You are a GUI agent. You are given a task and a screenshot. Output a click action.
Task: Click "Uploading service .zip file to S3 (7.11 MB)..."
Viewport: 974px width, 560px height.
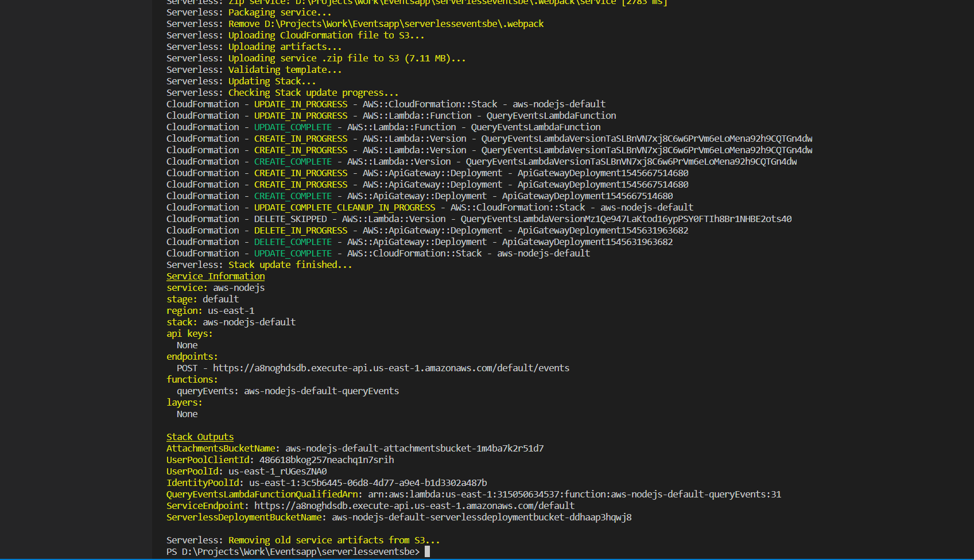[347, 58]
